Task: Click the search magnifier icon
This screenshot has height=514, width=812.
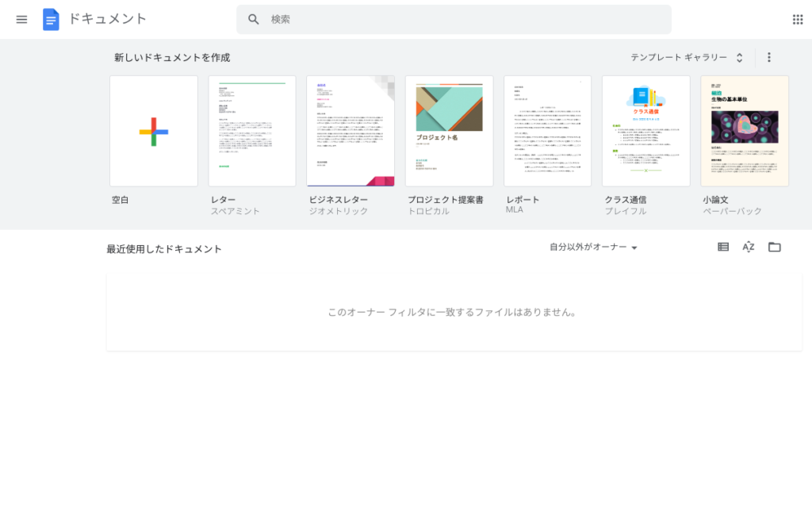Action: [x=254, y=19]
